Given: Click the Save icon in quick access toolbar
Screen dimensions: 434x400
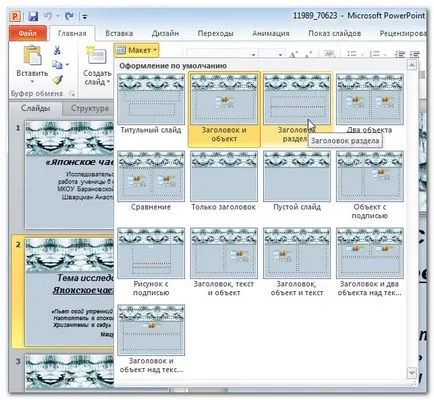Looking at the screenshot, I should tap(33, 16).
